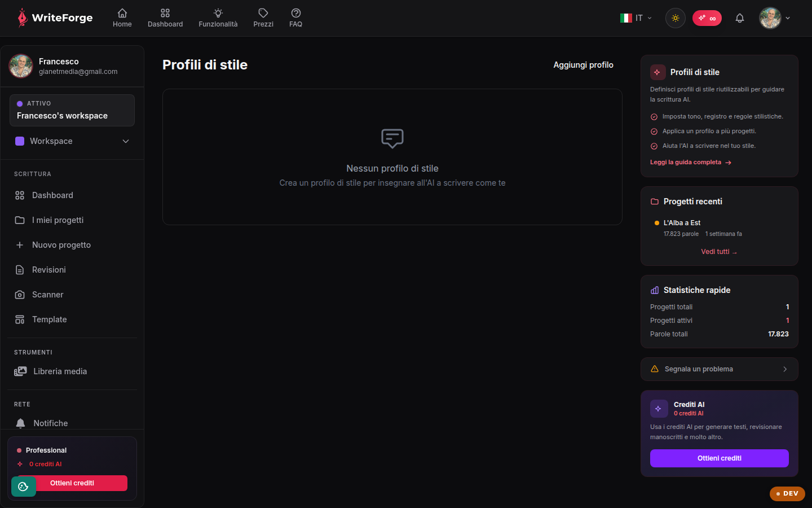
Task: Toggle light theme with sun icon
Action: 675,18
